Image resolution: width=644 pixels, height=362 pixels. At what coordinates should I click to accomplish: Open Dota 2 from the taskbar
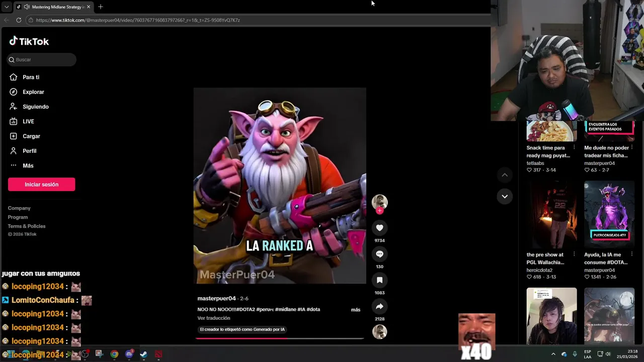(158, 354)
